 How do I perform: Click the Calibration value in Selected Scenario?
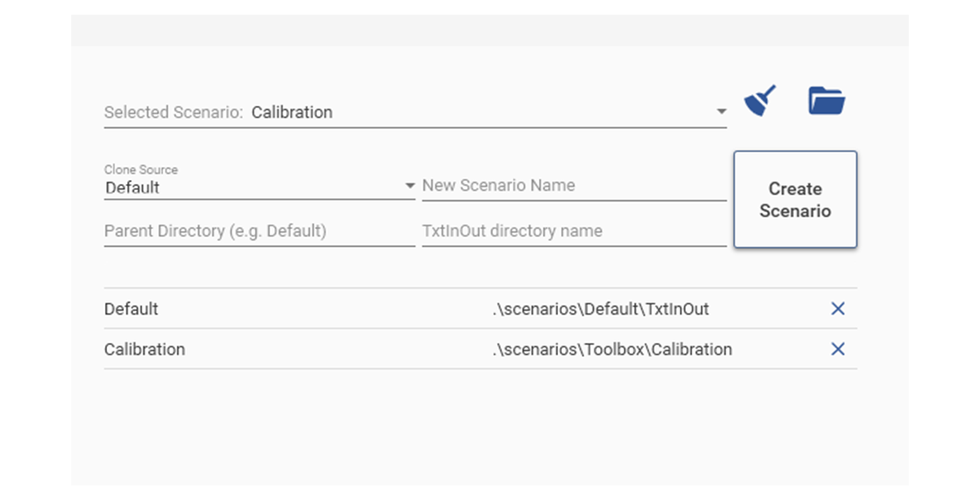(x=292, y=113)
